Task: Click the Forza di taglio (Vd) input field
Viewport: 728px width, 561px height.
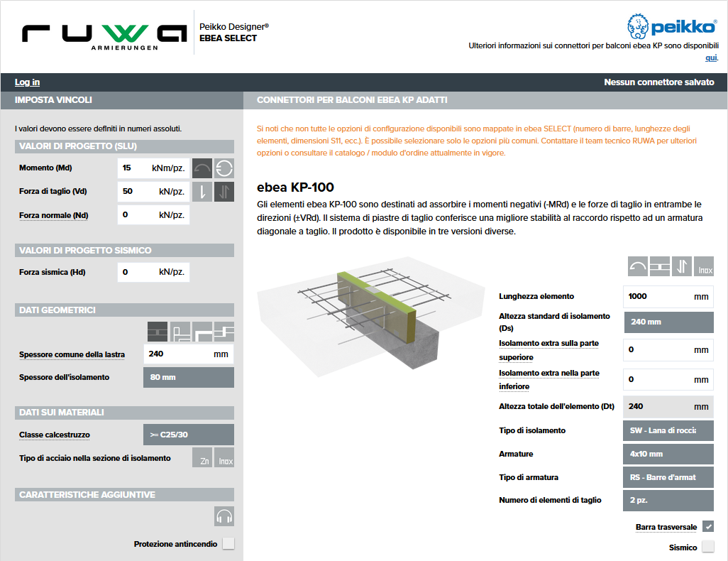Action: (x=154, y=191)
